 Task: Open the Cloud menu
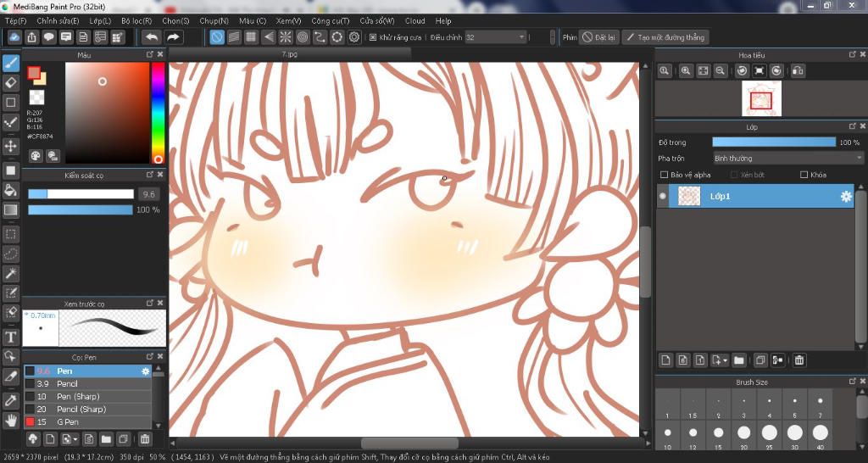tap(415, 21)
